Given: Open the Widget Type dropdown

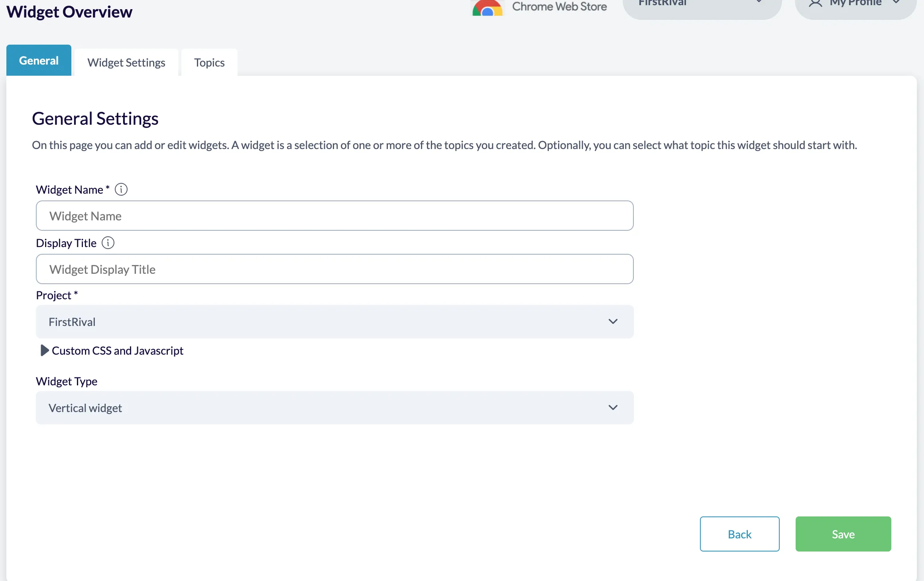Looking at the screenshot, I should [x=334, y=407].
